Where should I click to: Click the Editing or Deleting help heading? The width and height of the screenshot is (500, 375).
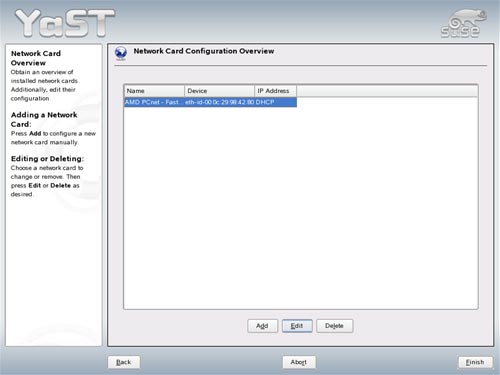click(47, 159)
